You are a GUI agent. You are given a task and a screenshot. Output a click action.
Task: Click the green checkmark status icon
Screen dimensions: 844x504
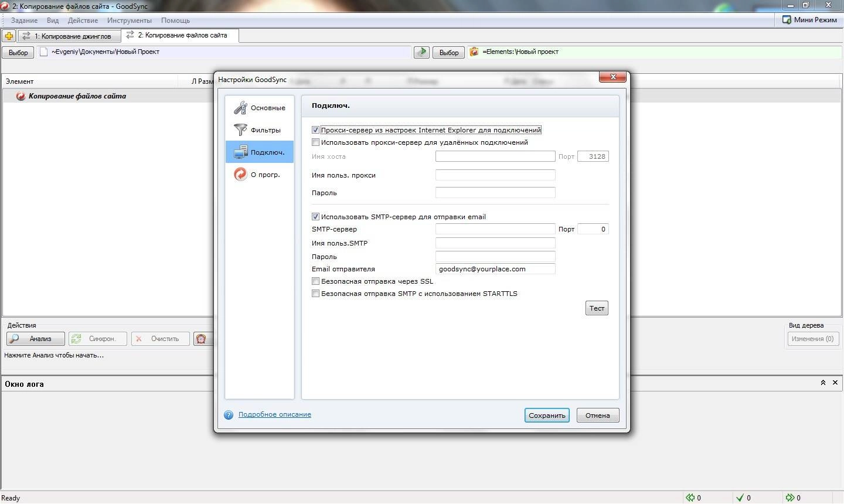(740, 498)
